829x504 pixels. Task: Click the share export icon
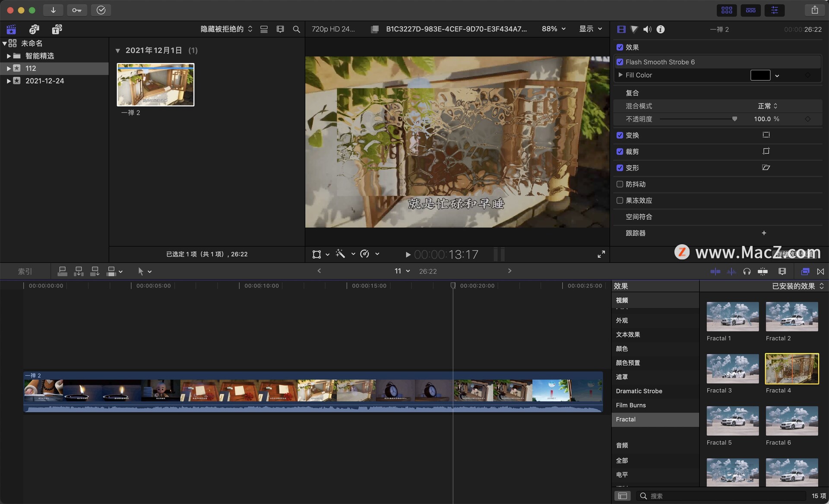coord(814,10)
